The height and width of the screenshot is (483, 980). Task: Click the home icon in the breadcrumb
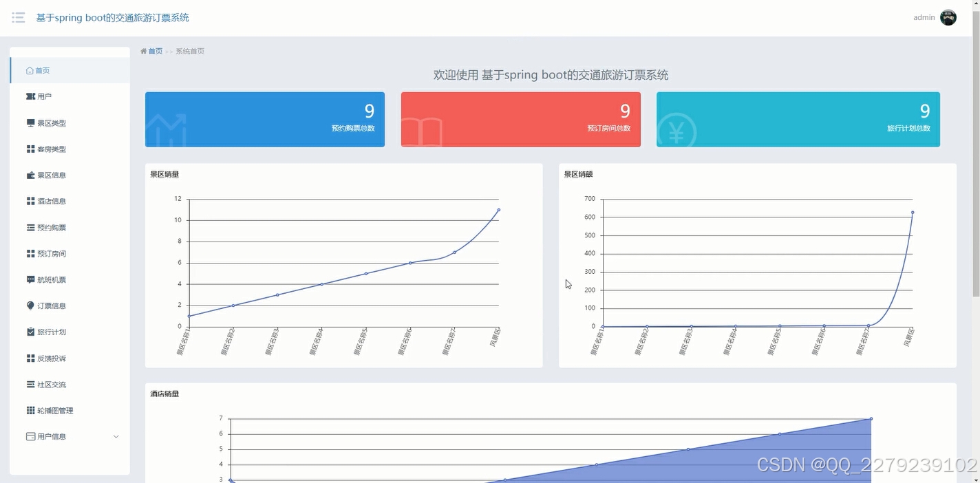(144, 51)
